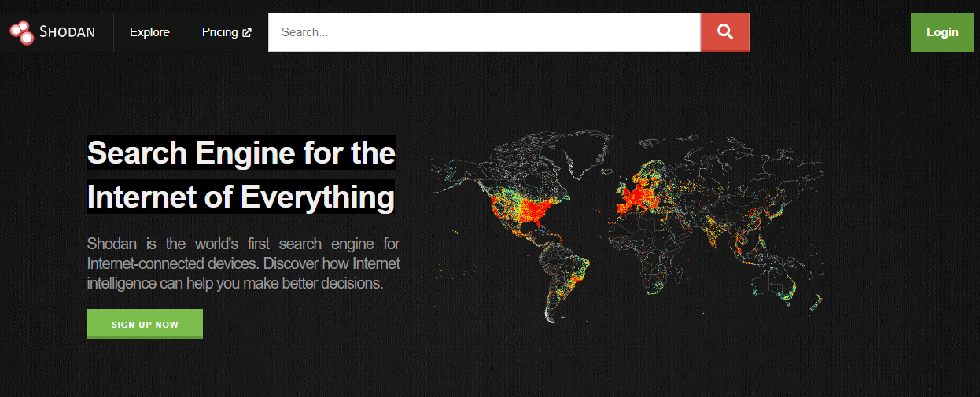The width and height of the screenshot is (980, 397).
Task: Click the green Login button
Action: pos(942,32)
